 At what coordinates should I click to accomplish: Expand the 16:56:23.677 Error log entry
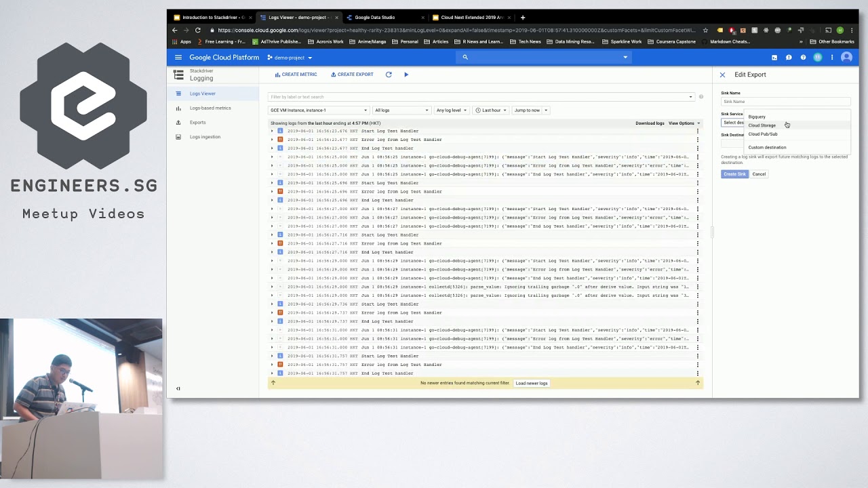[x=273, y=140]
